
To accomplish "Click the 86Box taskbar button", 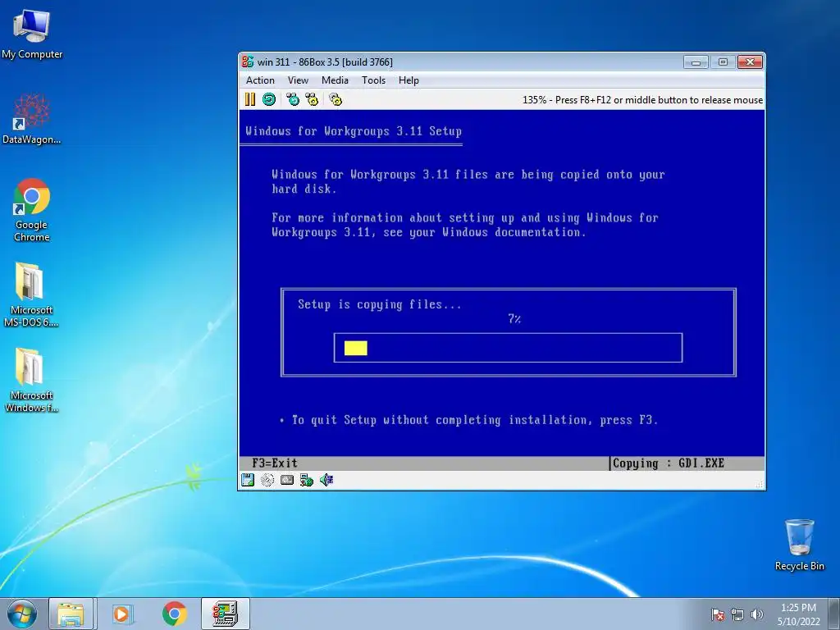I will click(226, 614).
